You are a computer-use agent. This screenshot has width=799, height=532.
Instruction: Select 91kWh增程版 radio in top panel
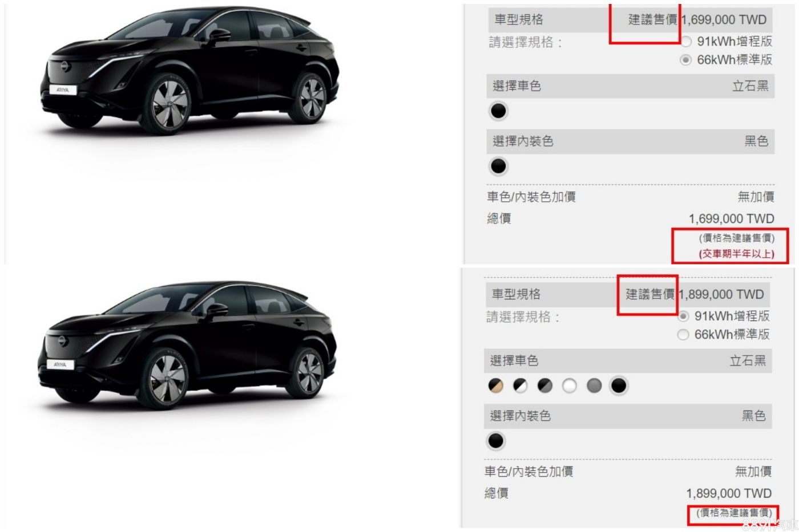(687, 41)
